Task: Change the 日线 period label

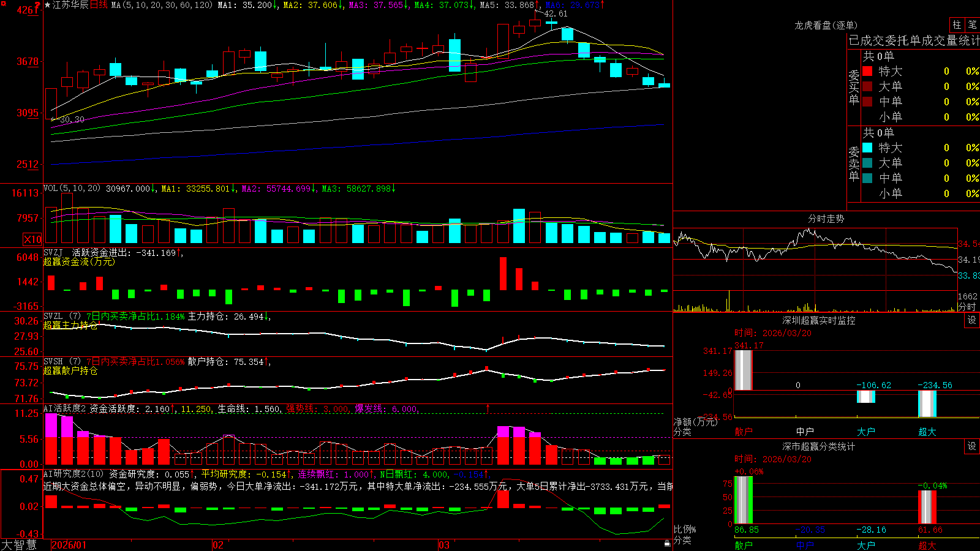Action: (99, 5)
